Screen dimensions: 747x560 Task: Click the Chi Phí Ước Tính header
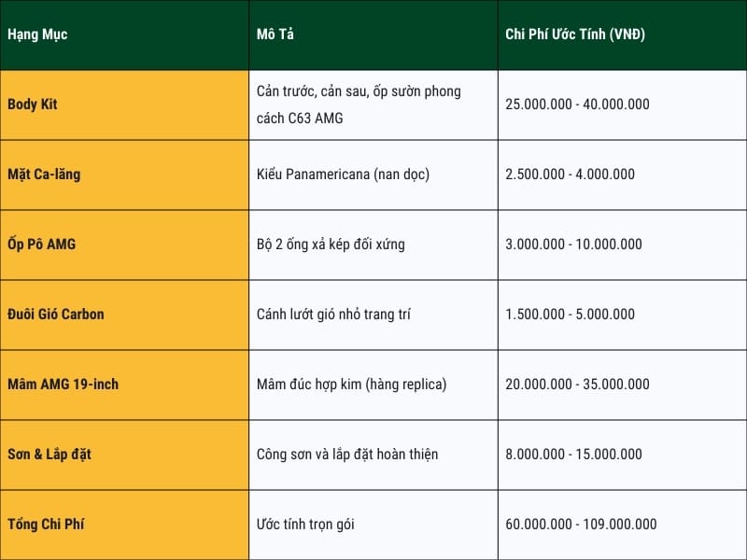pos(575,35)
